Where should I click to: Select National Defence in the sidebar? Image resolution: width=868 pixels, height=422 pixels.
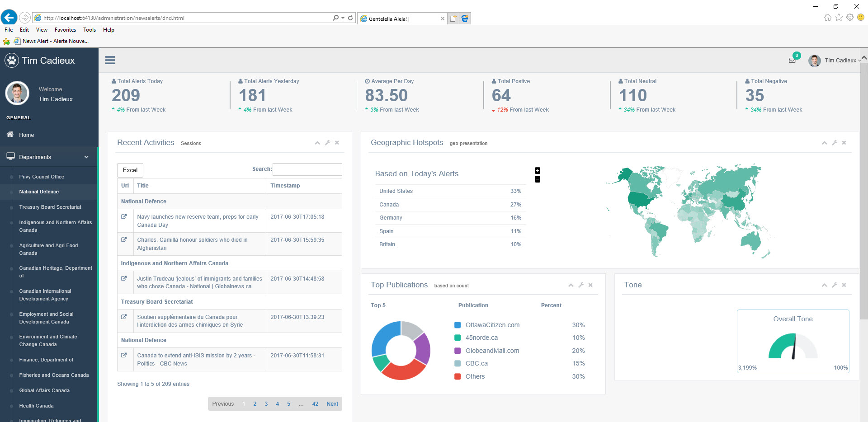[39, 192]
